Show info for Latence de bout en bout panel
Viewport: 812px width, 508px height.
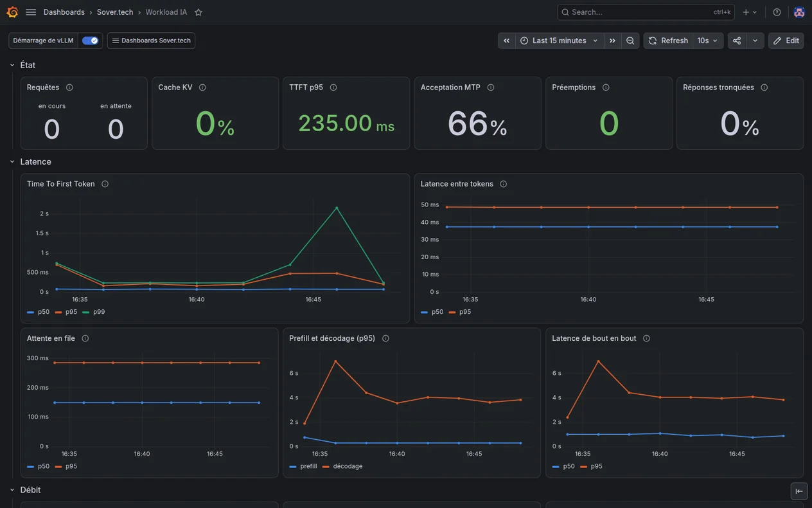[647, 338]
